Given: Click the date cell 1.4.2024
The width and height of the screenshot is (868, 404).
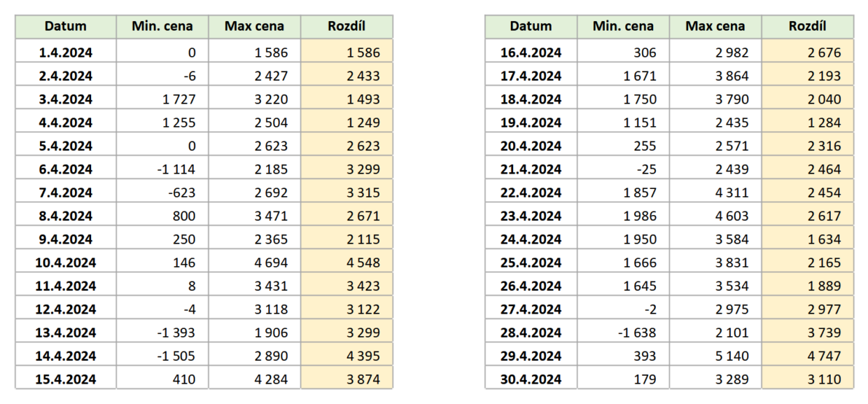Looking at the screenshot, I should point(66,53).
